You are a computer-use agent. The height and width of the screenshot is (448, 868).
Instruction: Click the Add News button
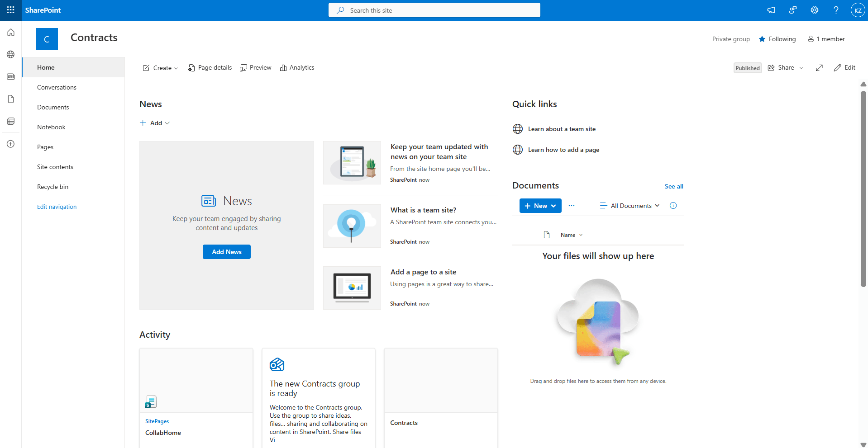click(x=227, y=252)
